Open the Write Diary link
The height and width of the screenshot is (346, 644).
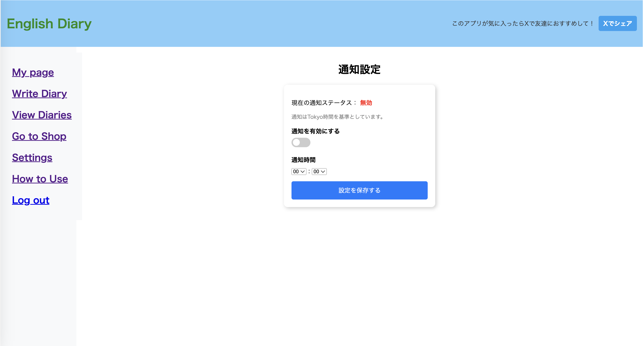[39, 94]
